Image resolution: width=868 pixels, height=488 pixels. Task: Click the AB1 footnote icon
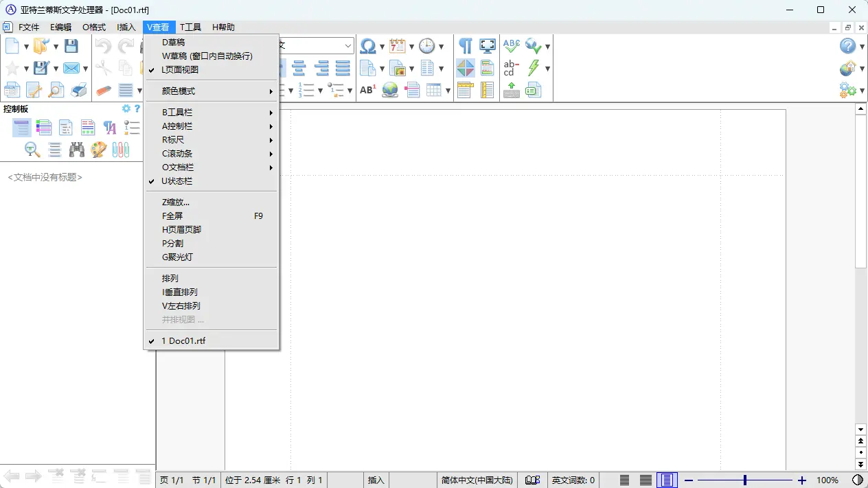(x=368, y=90)
